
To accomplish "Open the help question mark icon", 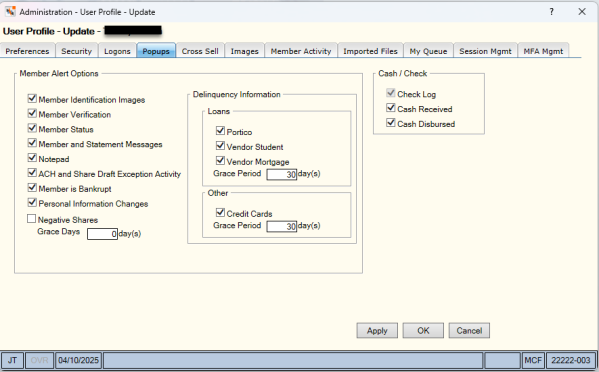I will (552, 12).
